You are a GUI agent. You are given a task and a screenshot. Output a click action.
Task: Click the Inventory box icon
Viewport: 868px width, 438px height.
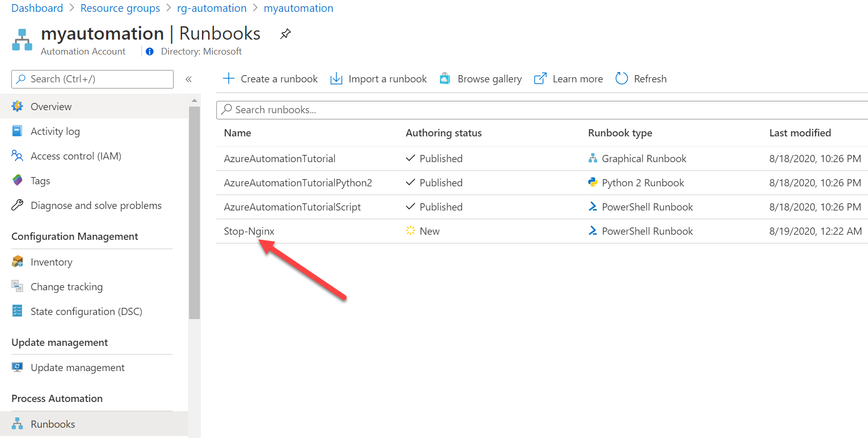pyautogui.click(x=17, y=262)
